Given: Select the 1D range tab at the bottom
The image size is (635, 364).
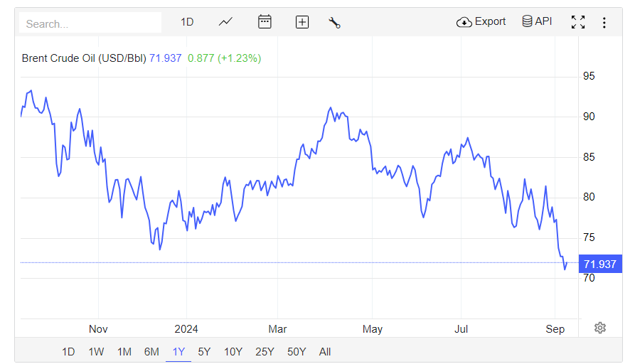Looking at the screenshot, I should (x=68, y=352).
